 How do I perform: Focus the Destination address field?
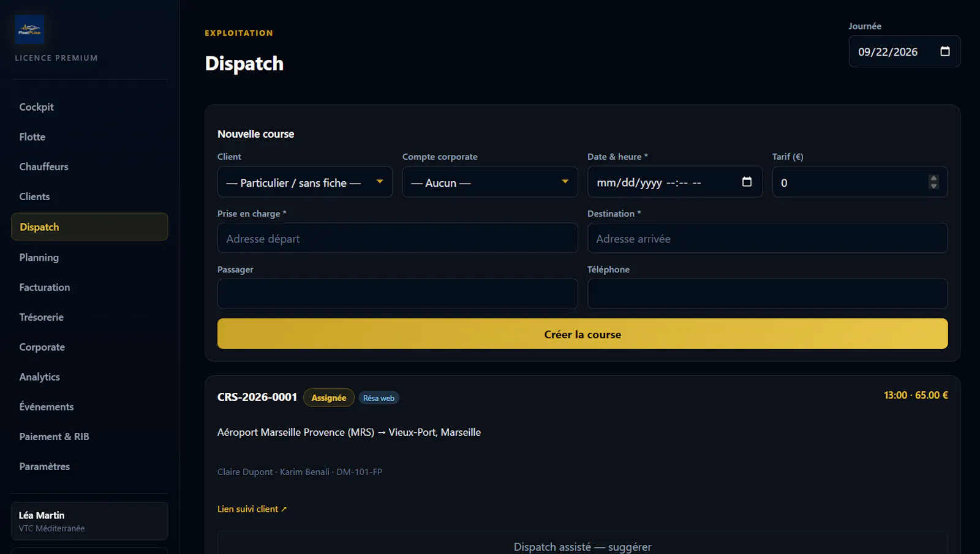(x=767, y=238)
